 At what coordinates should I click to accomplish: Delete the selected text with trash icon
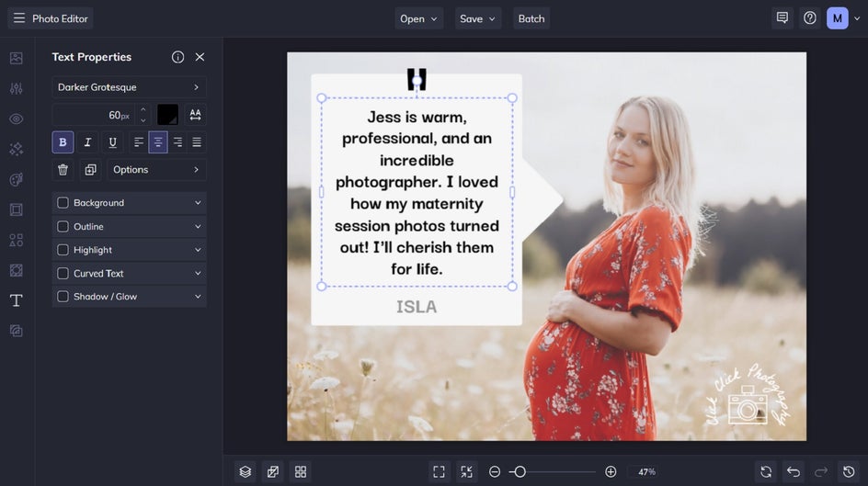[63, 170]
